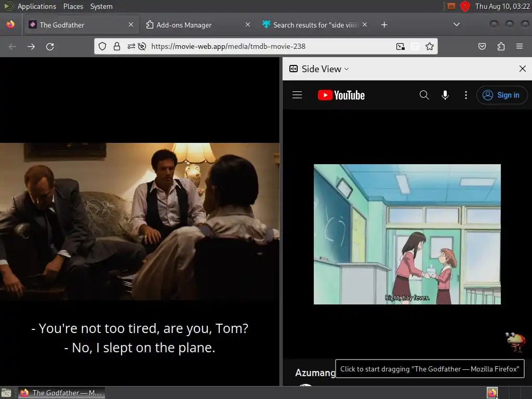Click the Azumanga video title text
This screenshot has width=532, height=399.
315,373
